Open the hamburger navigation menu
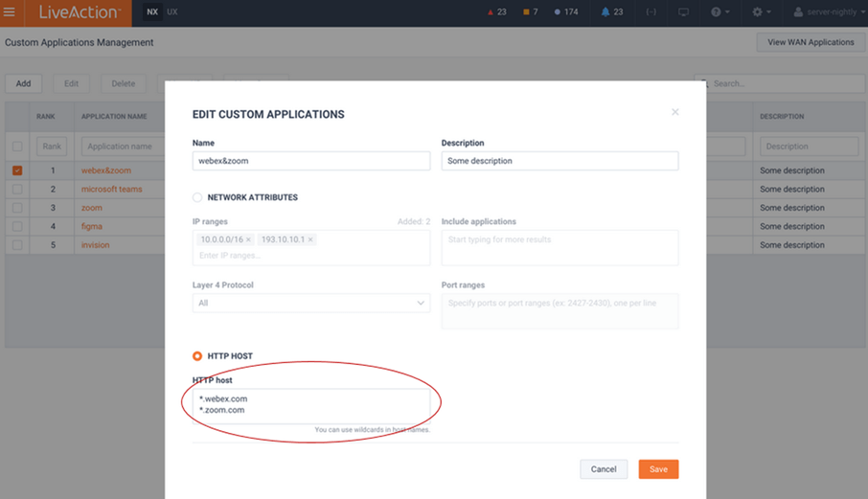This screenshot has width=868, height=499. coord(10,11)
